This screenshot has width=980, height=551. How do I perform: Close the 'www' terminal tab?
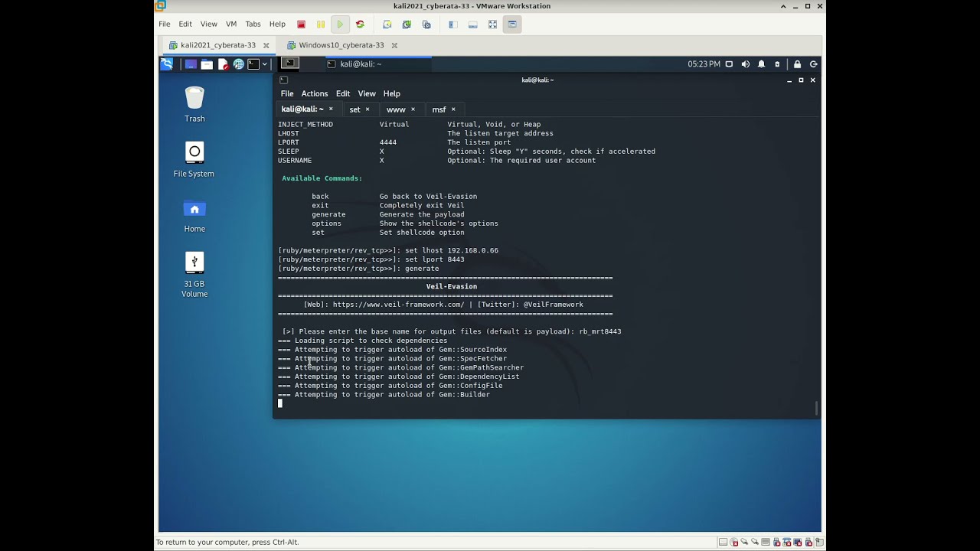[413, 109]
